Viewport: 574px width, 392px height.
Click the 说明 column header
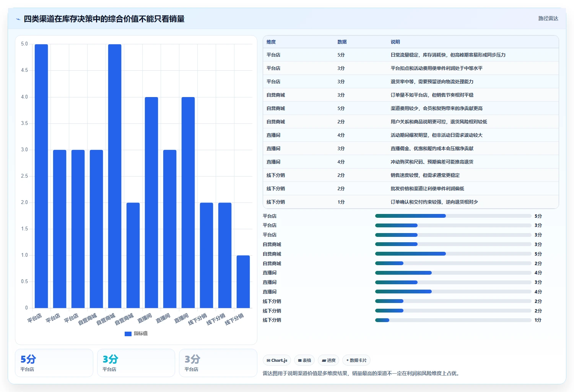pos(395,42)
